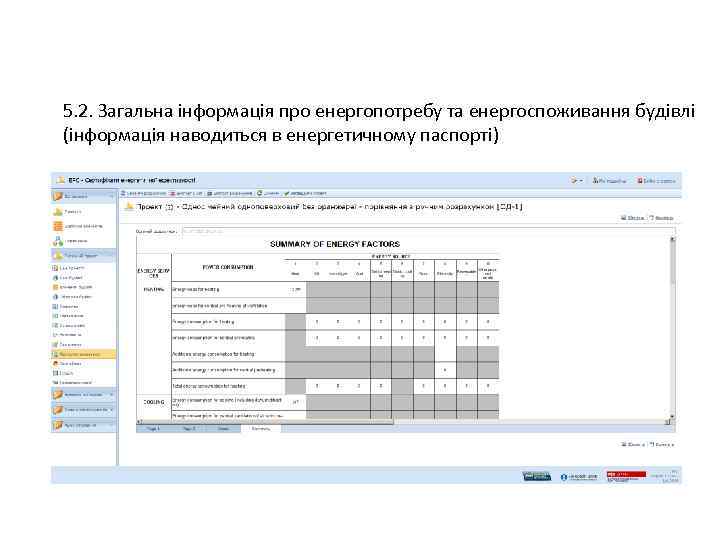The height and width of the screenshot is (540, 720).
Task: Switch to the Page 1 tab
Action: pos(153,428)
